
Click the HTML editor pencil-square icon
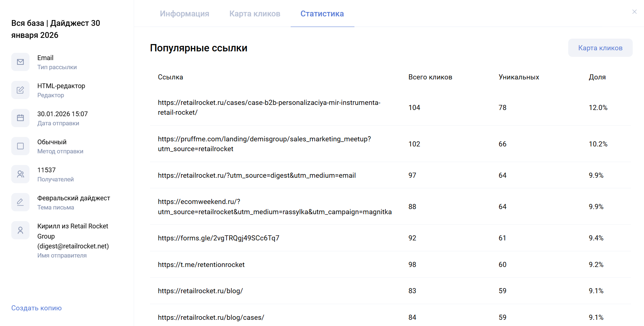point(20,90)
